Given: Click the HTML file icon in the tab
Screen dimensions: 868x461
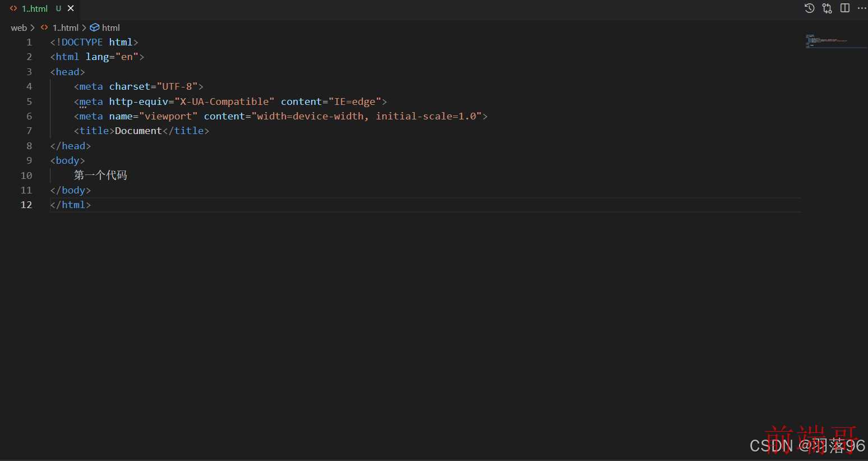Looking at the screenshot, I should (13, 8).
